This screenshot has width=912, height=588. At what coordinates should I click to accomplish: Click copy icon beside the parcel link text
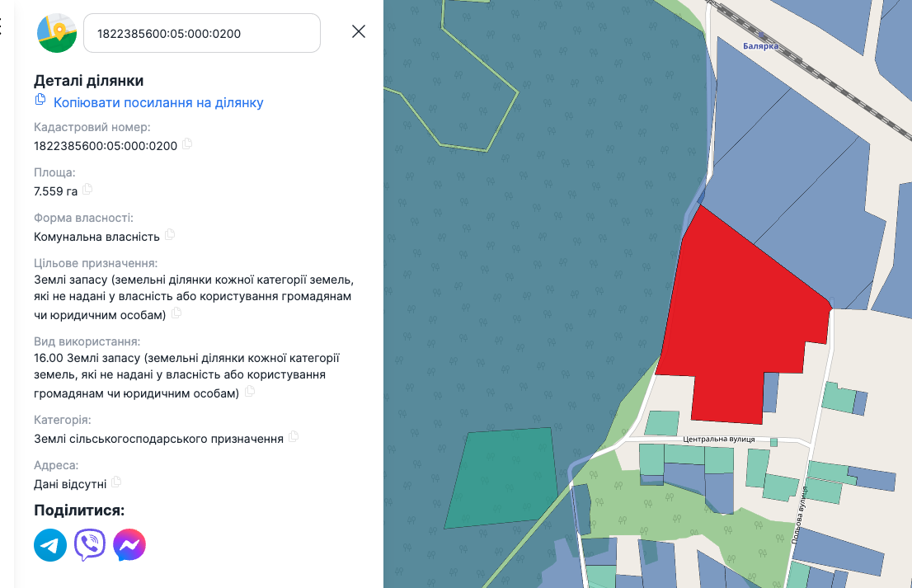[x=40, y=100]
